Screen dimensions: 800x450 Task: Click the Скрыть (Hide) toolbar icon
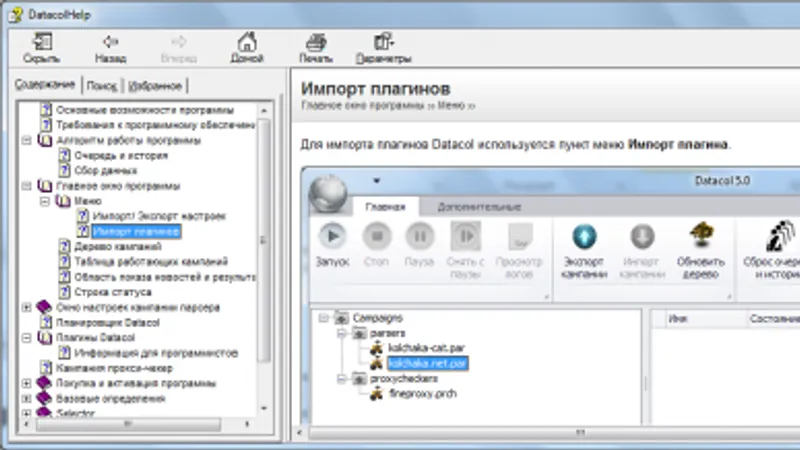pyautogui.click(x=42, y=42)
